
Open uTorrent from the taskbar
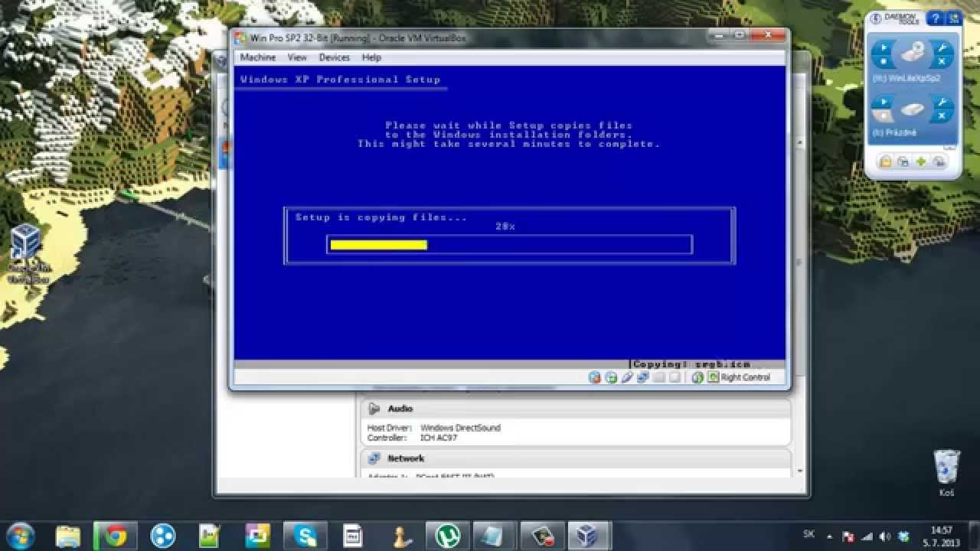pyautogui.click(x=448, y=535)
